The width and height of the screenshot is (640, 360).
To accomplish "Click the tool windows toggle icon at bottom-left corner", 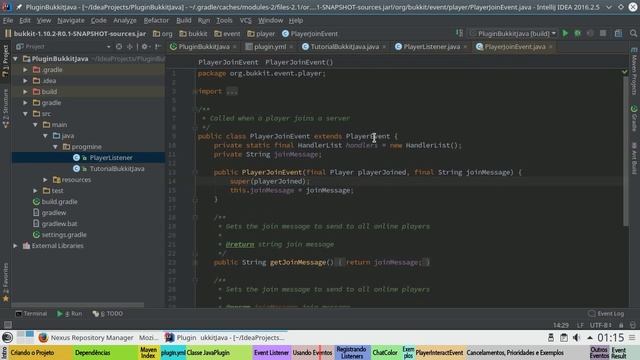I will pos(7,325).
